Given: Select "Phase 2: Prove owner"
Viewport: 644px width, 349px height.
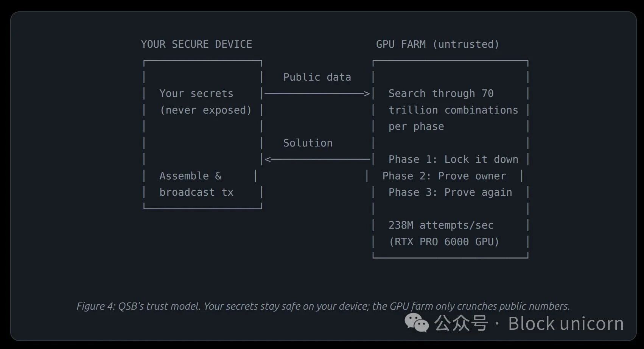Looking at the screenshot, I should (444, 176).
